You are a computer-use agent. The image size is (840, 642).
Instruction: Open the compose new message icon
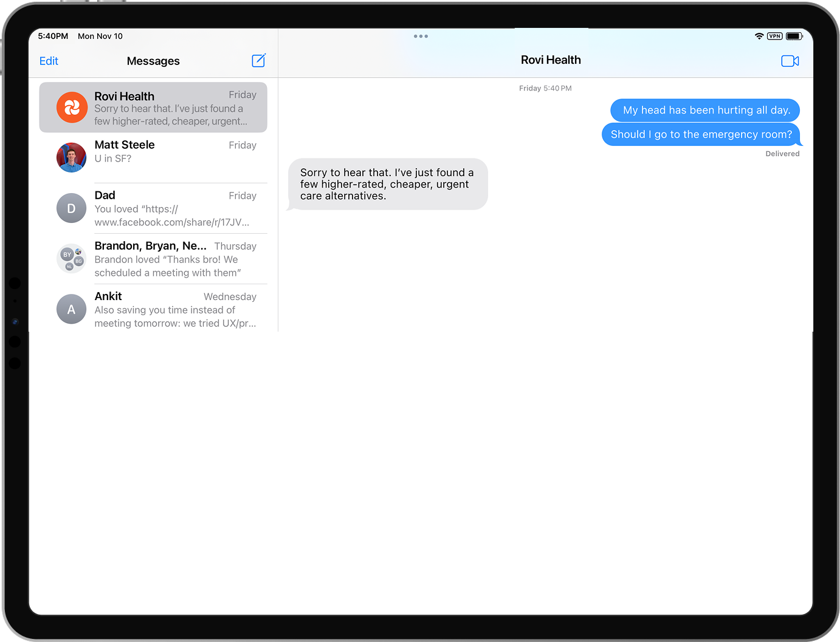pyautogui.click(x=258, y=60)
